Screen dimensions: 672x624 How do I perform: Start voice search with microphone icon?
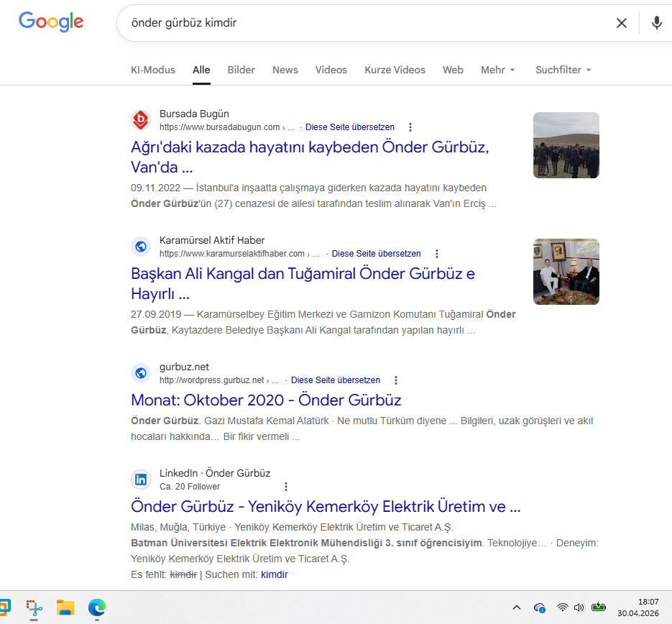click(656, 23)
